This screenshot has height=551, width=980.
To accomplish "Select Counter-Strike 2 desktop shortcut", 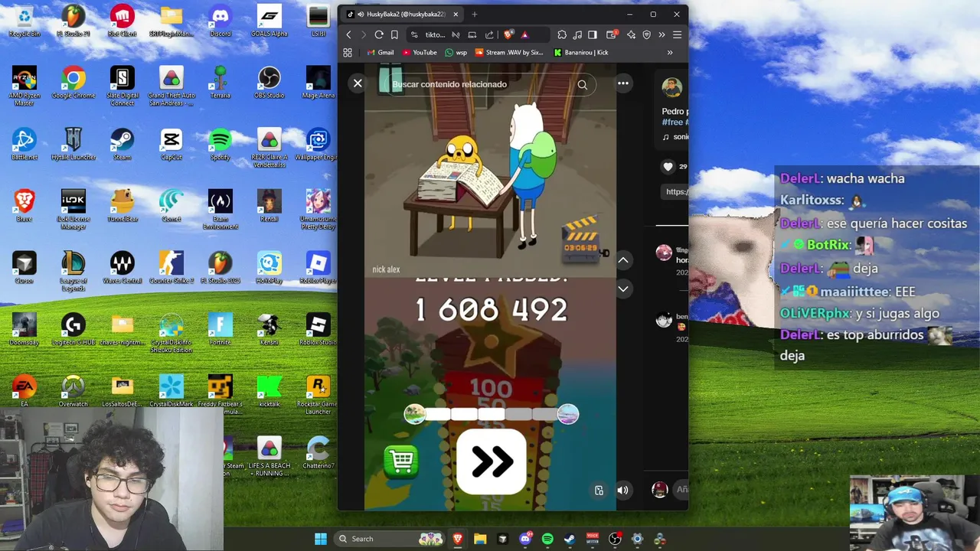I will click(x=171, y=268).
